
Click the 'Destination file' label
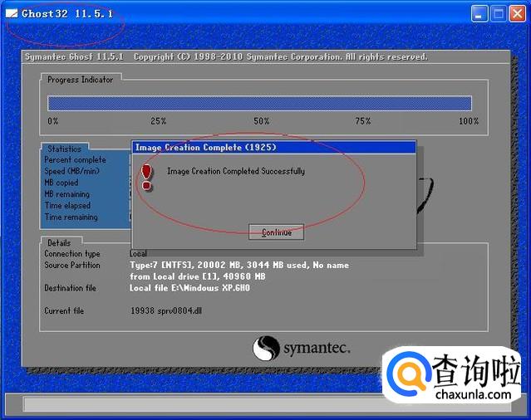70,288
